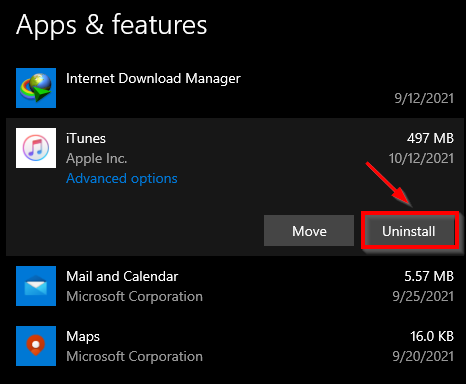
Task: Select the Internet Download Manager entry name
Action: click(153, 79)
